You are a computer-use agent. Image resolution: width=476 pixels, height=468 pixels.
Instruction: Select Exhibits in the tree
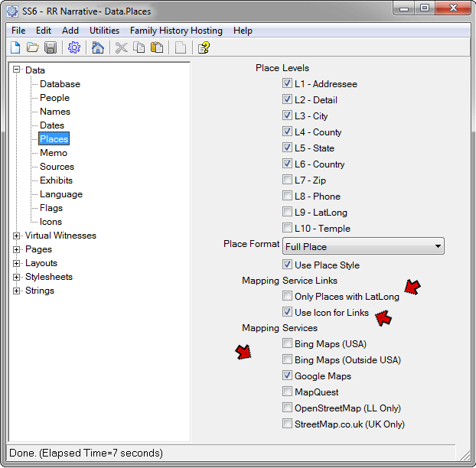tap(56, 180)
